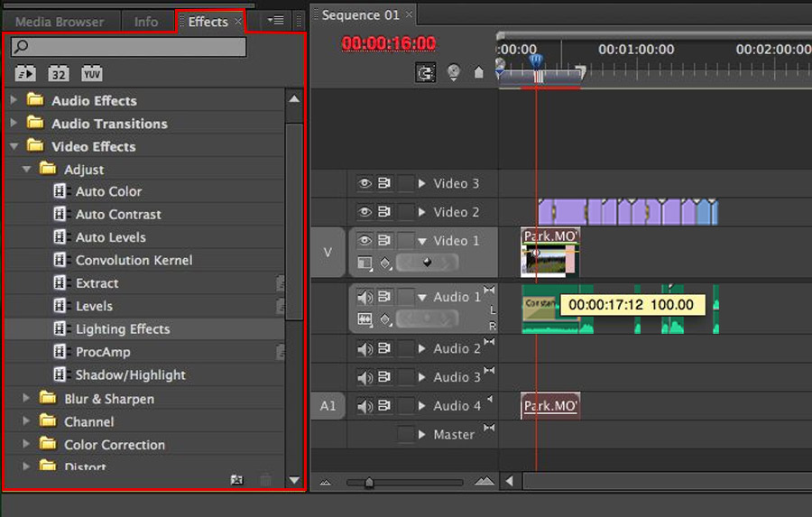Viewport: 812px width, 517px height.
Task: Click the blue playhead marker in ruler
Action: (537, 61)
